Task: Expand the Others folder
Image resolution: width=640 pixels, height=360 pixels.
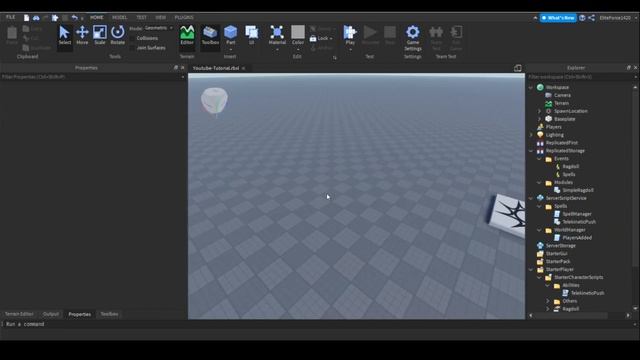Action: (x=548, y=301)
